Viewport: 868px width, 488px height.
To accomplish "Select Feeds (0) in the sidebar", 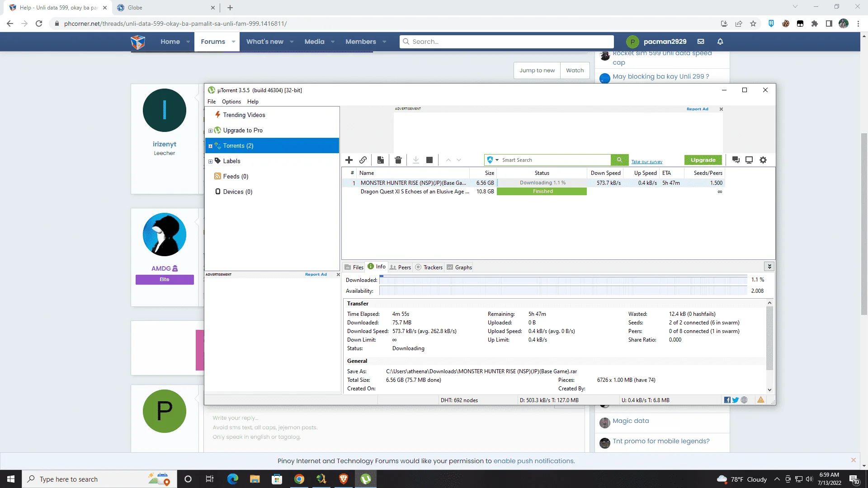I will point(272,176).
